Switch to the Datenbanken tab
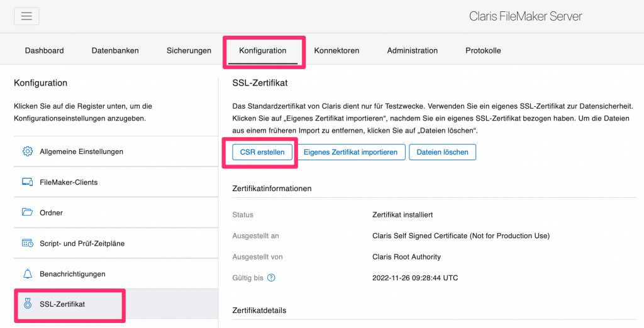 (115, 50)
